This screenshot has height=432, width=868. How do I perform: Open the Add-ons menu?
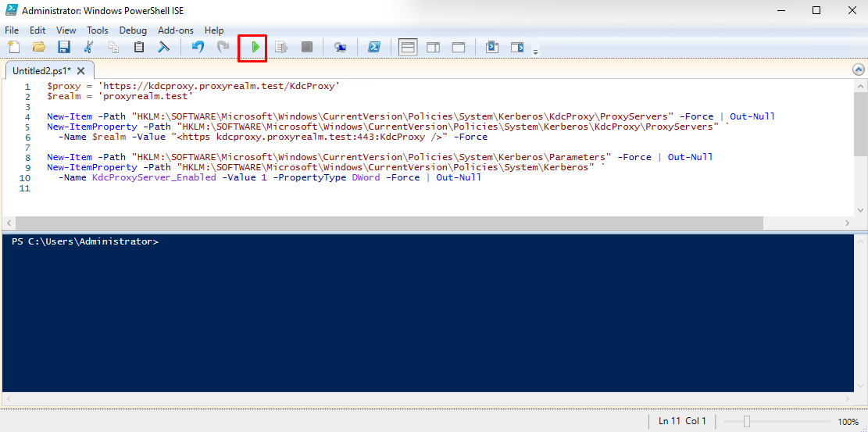177,30
